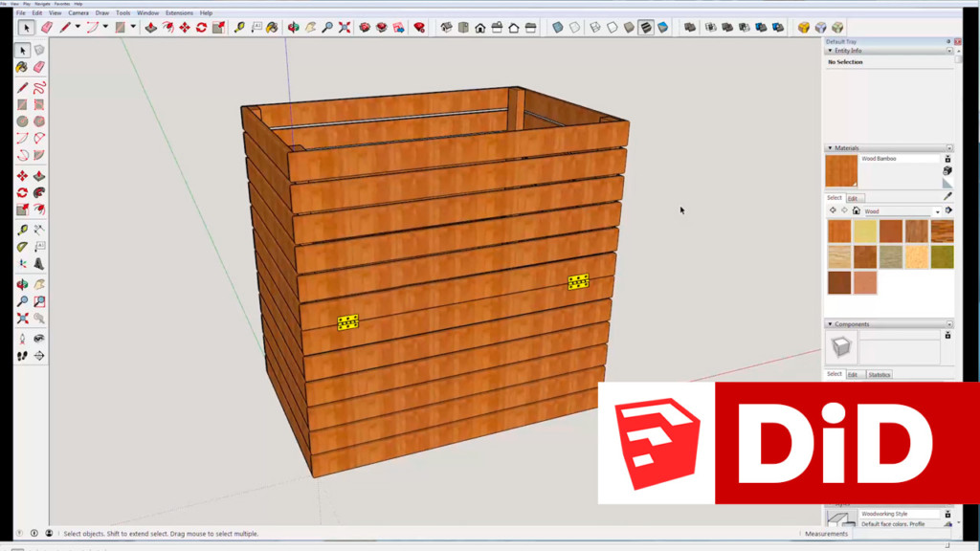
Task: Open the Extensions menu
Action: [179, 12]
